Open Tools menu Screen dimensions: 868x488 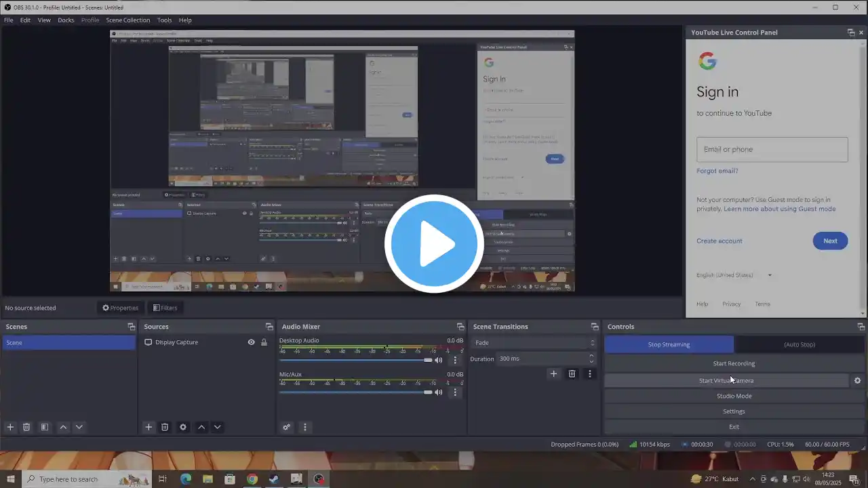[165, 20]
